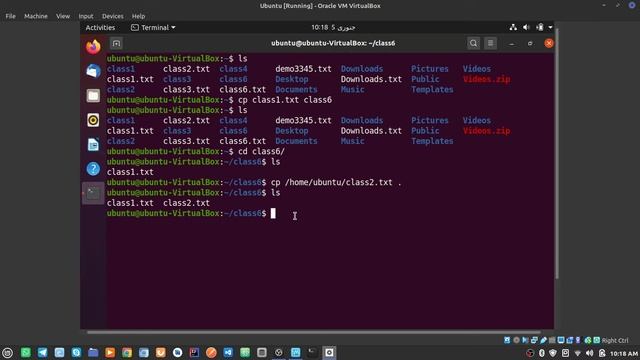This screenshot has width=640, height=360.
Task: Open the VirtualBox File menu
Action: pyautogui.click(x=11, y=16)
